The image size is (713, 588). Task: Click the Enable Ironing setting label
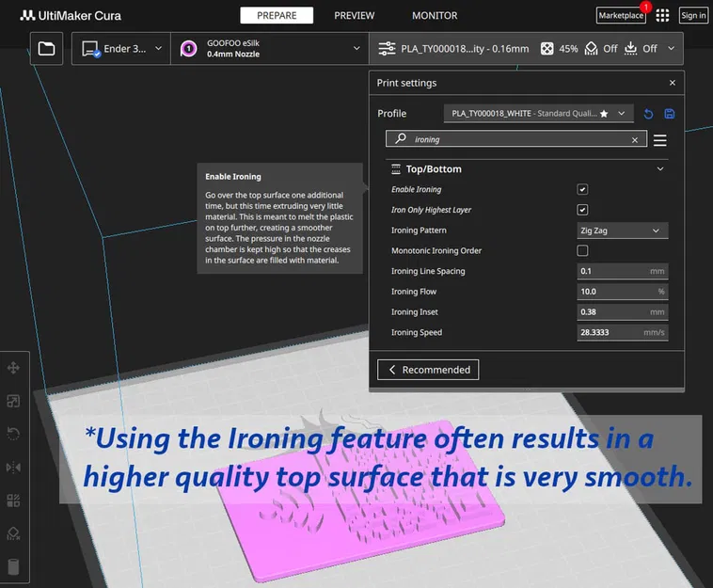[x=416, y=190]
